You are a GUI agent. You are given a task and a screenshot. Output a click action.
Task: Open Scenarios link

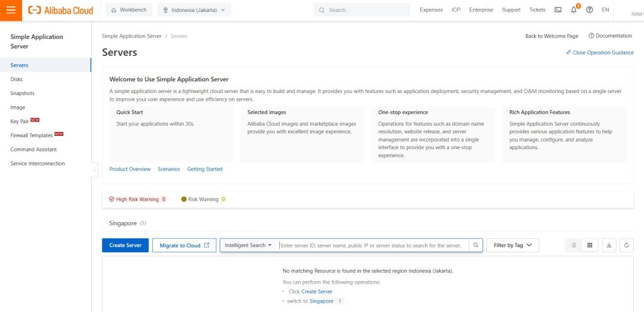(x=169, y=169)
